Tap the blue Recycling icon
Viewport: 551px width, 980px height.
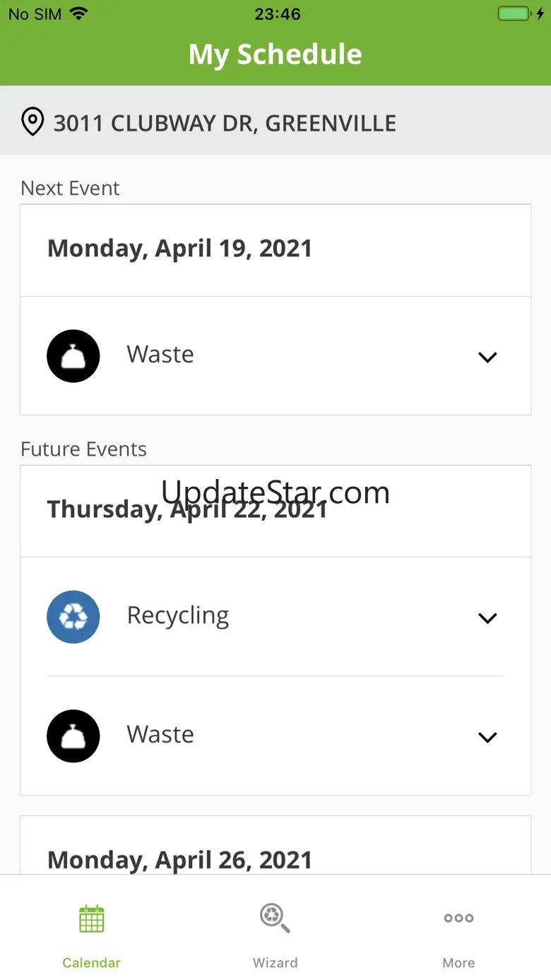point(73,617)
